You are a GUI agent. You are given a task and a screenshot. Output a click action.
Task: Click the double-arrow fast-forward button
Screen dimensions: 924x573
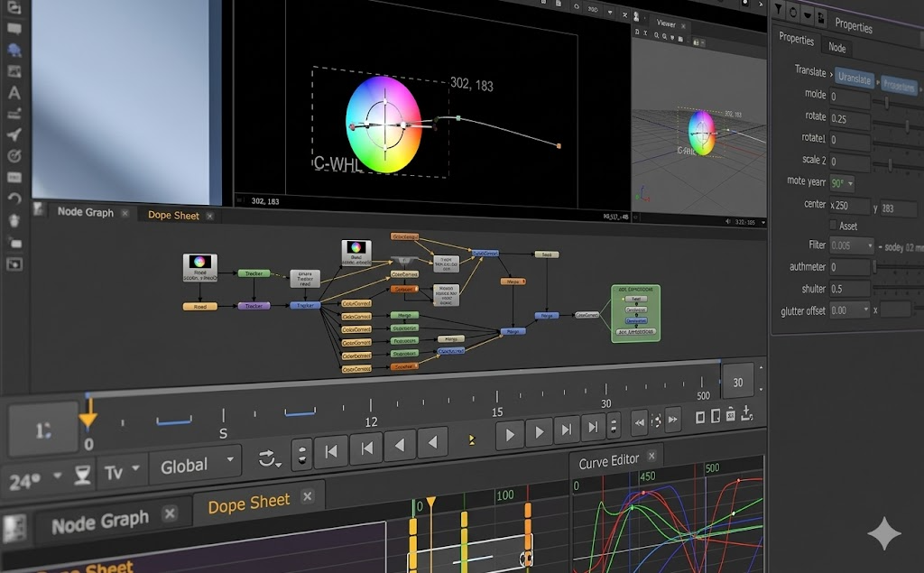pyautogui.click(x=672, y=419)
